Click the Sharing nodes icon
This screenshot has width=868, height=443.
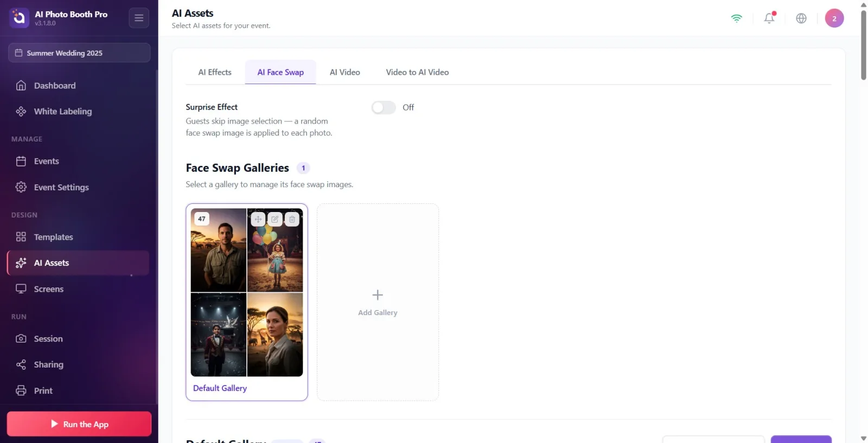click(21, 364)
